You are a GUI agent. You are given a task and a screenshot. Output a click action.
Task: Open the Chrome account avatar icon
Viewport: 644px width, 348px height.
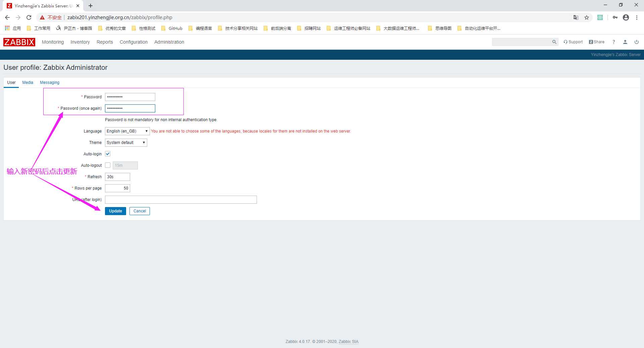point(626,17)
